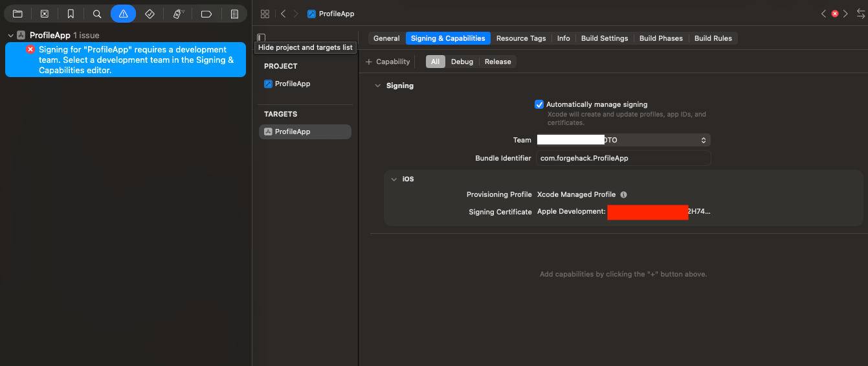The width and height of the screenshot is (868, 366).
Task: Open the Debug navigator spray icon
Action: (x=179, y=14)
